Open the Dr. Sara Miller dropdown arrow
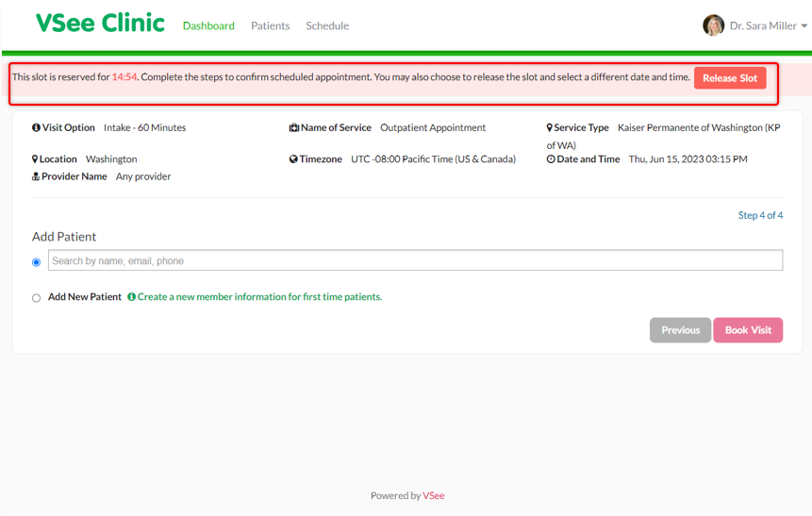 [x=804, y=25]
